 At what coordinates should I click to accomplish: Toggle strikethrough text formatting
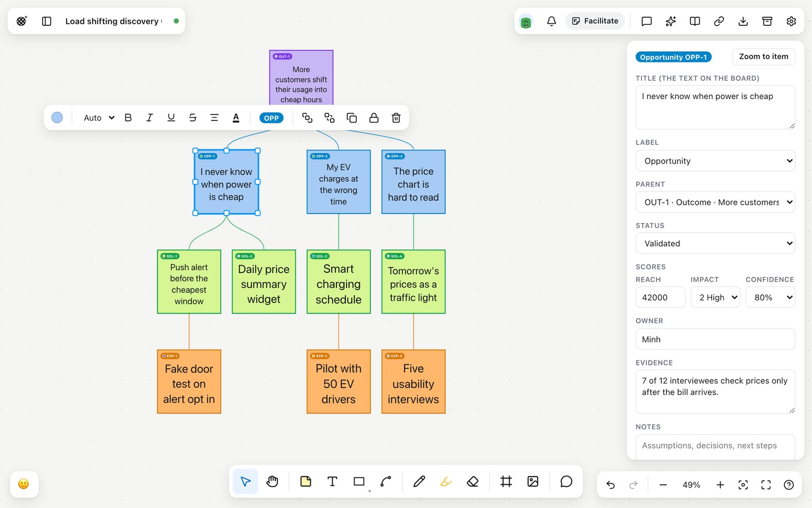[193, 118]
